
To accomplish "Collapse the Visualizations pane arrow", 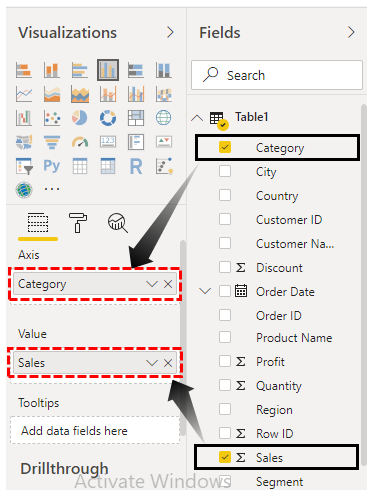I will [170, 32].
